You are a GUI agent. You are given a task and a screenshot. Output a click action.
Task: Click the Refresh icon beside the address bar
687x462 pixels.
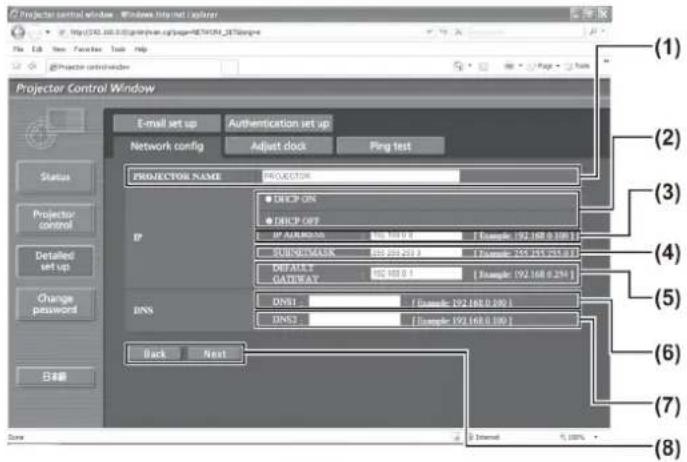click(x=443, y=32)
